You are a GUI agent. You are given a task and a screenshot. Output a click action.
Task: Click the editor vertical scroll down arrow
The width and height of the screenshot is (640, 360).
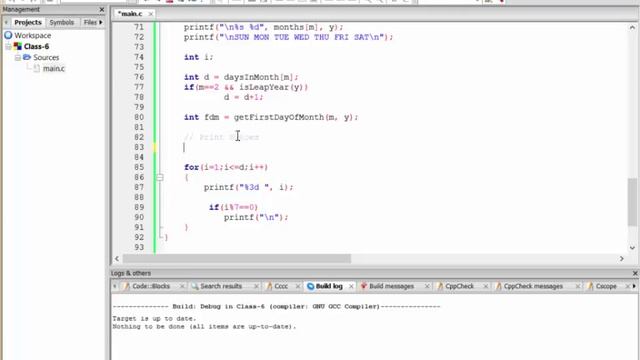point(632,248)
